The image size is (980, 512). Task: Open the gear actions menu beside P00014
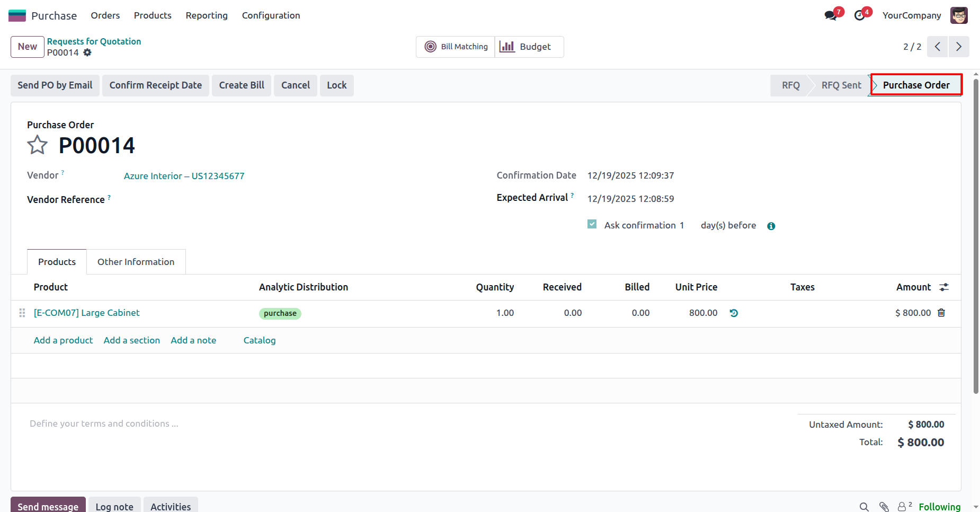point(87,52)
